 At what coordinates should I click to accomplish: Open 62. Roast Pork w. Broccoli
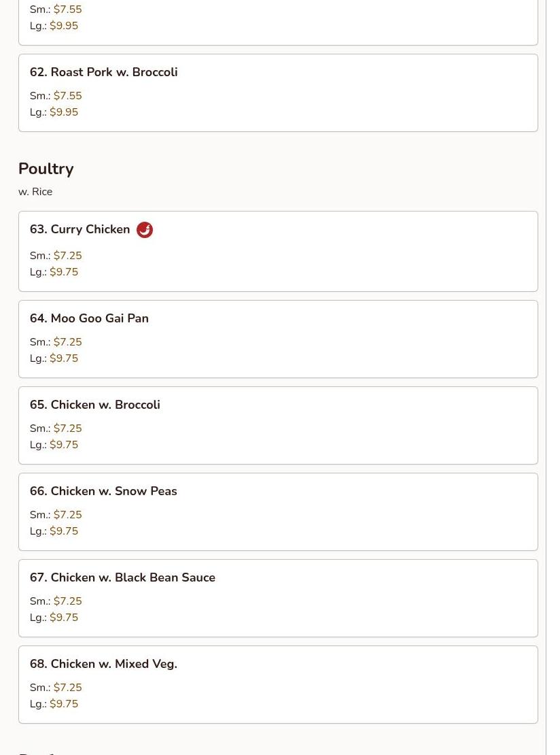103,72
